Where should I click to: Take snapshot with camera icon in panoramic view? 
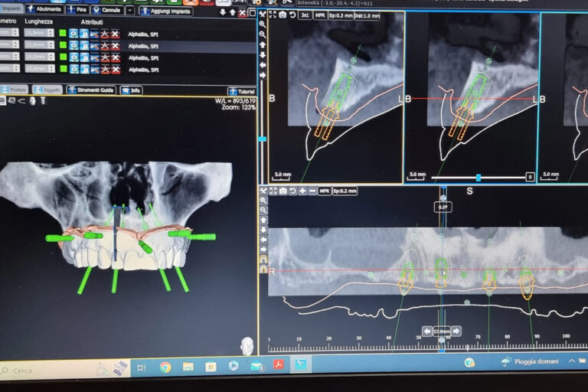[x=283, y=191]
